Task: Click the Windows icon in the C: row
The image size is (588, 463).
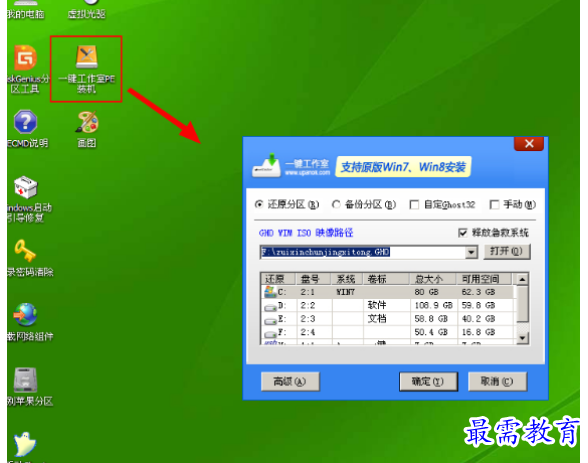Action: [x=270, y=292]
